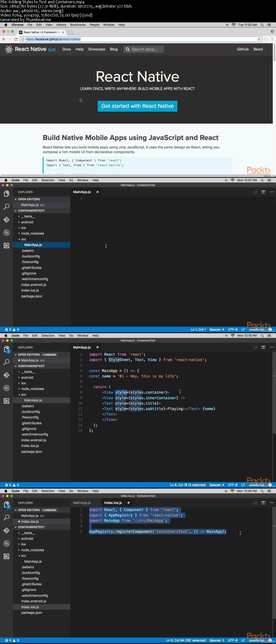Click Chrome page vertical scrollbar
Viewport: 276px width, 644px height.
[x=274, y=53]
